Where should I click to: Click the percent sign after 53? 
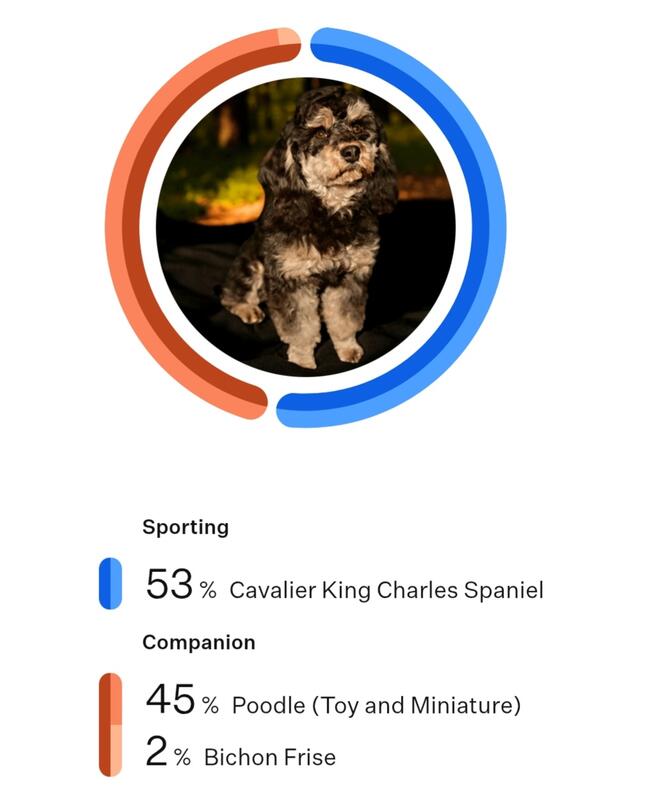(208, 590)
